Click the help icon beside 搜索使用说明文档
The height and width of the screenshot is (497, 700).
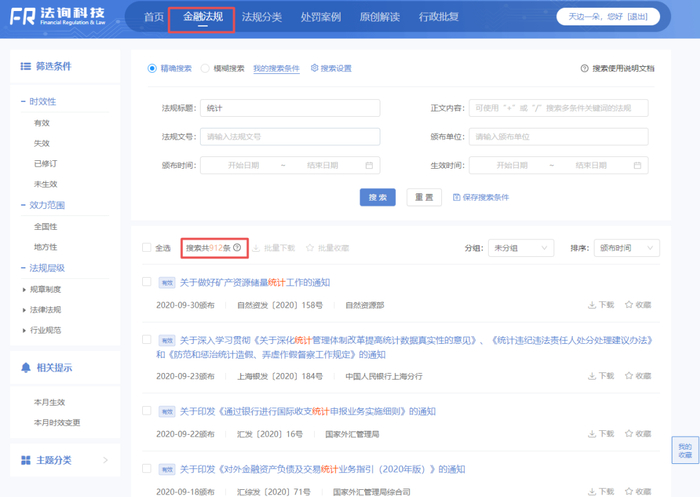click(x=584, y=69)
